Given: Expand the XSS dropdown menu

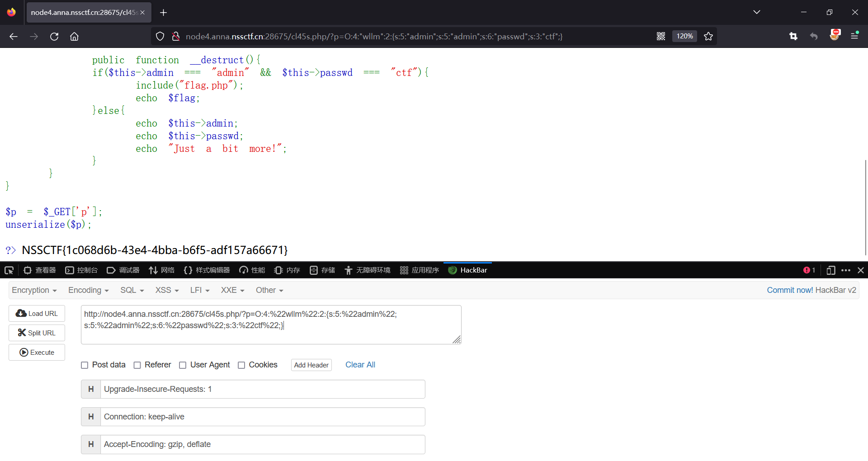Looking at the screenshot, I should (x=167, y=290).
